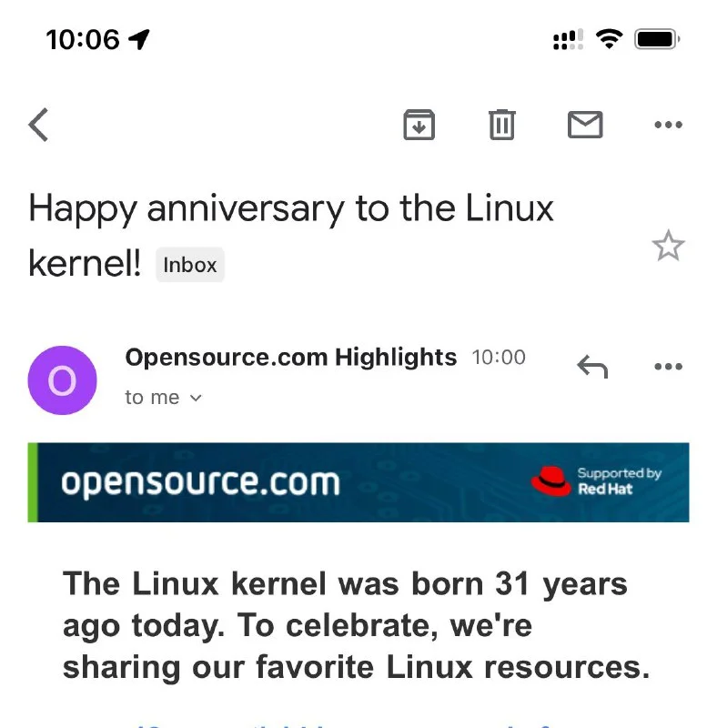Open the opensource.com banner logo
The width and height of the screenshot is (717, 728).
pos(200,482)
